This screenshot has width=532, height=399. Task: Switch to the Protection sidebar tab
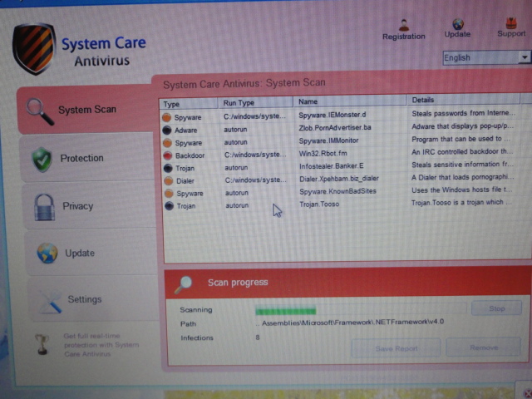(x=87, y=159)
